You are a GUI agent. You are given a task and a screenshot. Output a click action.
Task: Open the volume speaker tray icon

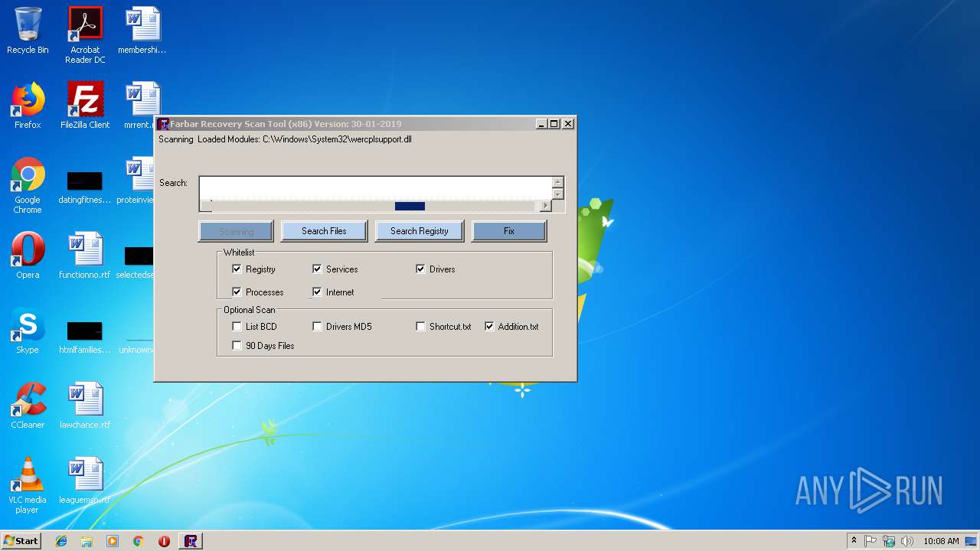pyautogui.click(x=907, y=541)
